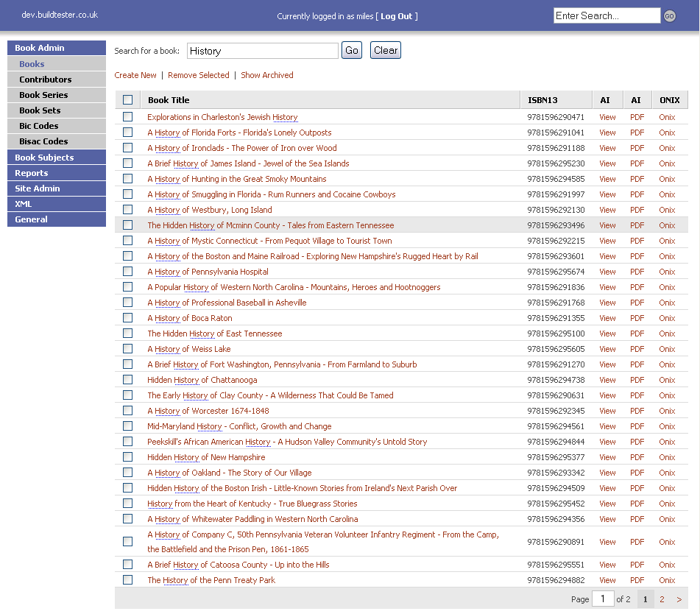The height and width of the screenshot is (614, 700).
Task: Click the Clear button
Action: tap(386, 51)
